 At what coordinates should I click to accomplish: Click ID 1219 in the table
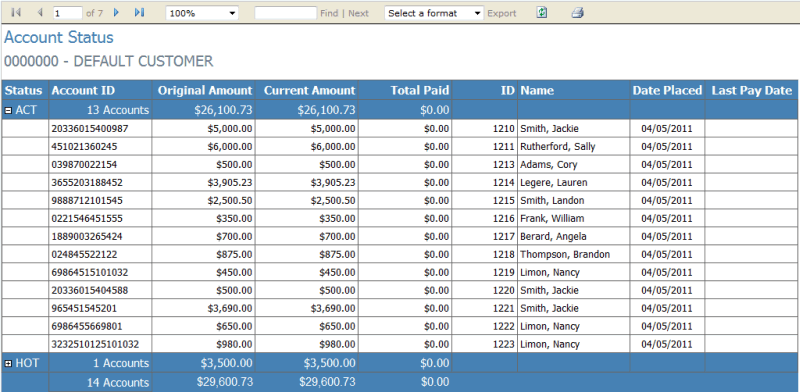[504, 272]
